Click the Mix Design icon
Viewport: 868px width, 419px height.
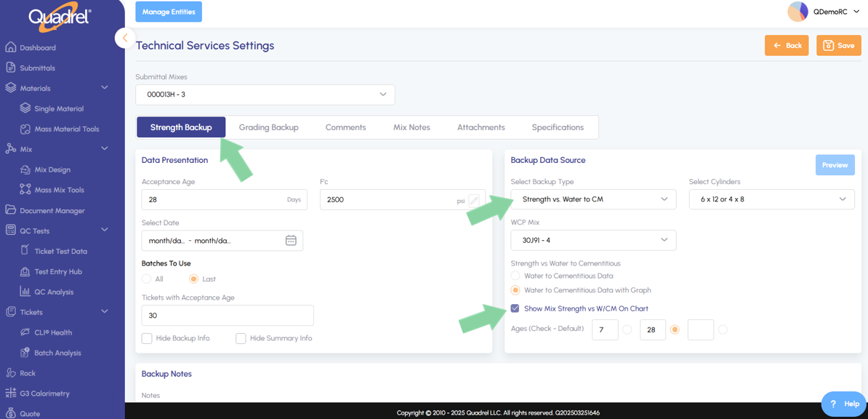click(25, 169)
